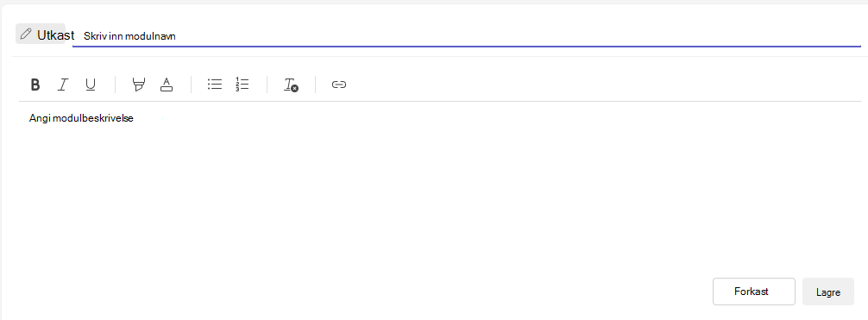
Task: Click the pencil draft icon
Action: click(x=25, y=35)
